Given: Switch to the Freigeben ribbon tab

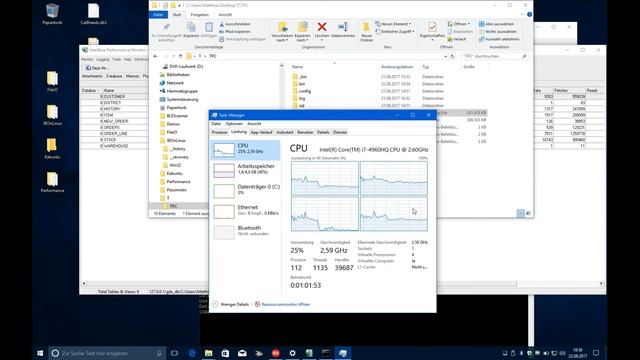Looking at the screenshot, I should point(200,15).
